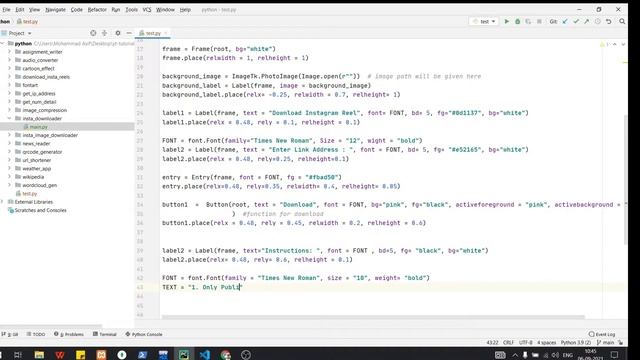The image size is (640, 360).
Task: Open sticky notes yellow icon in taskbar
Action: 80,355
